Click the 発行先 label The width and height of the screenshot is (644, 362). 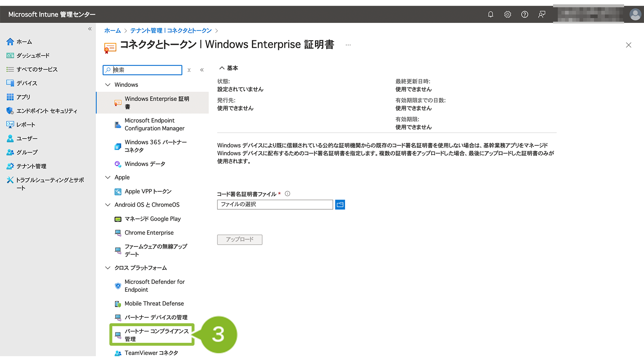pyautogui.click(x=226, y=100)
